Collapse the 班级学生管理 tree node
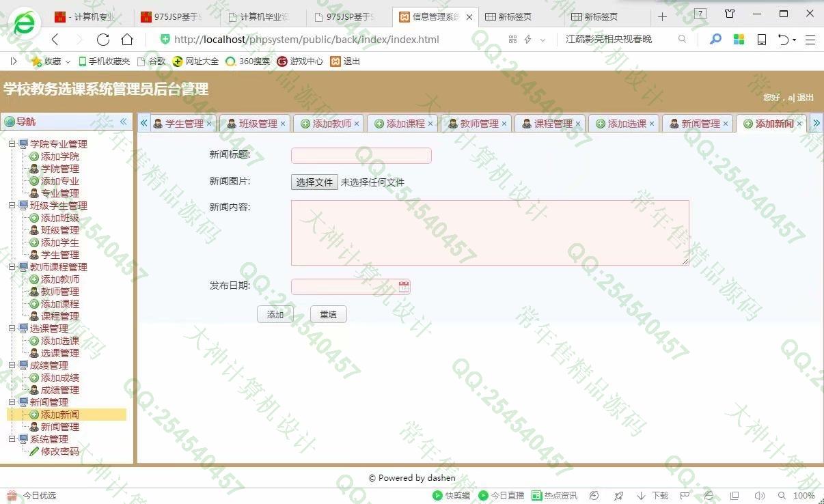Image resolution: width=824 pixels, height=504 pixels. coord(12,206)
